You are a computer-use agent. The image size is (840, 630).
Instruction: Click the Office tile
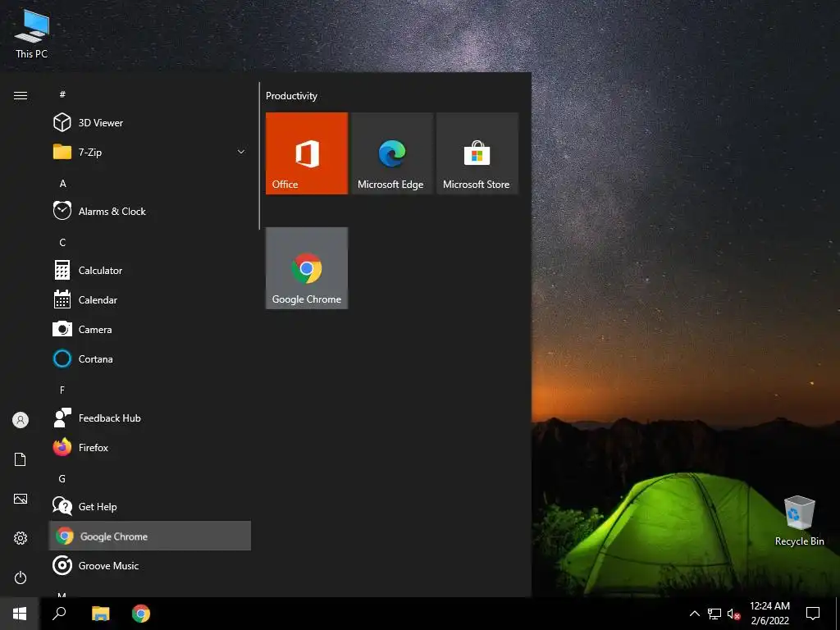[307, 153]
